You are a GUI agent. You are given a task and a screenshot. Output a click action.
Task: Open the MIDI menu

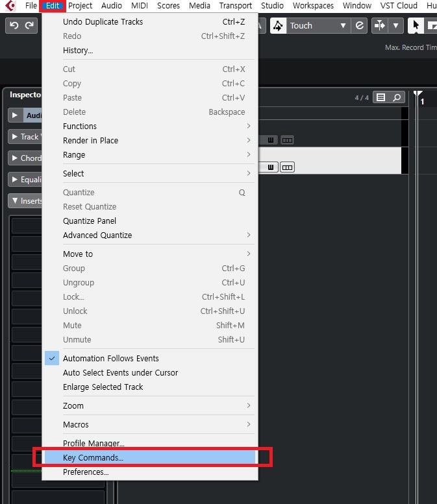click(140, 5)
